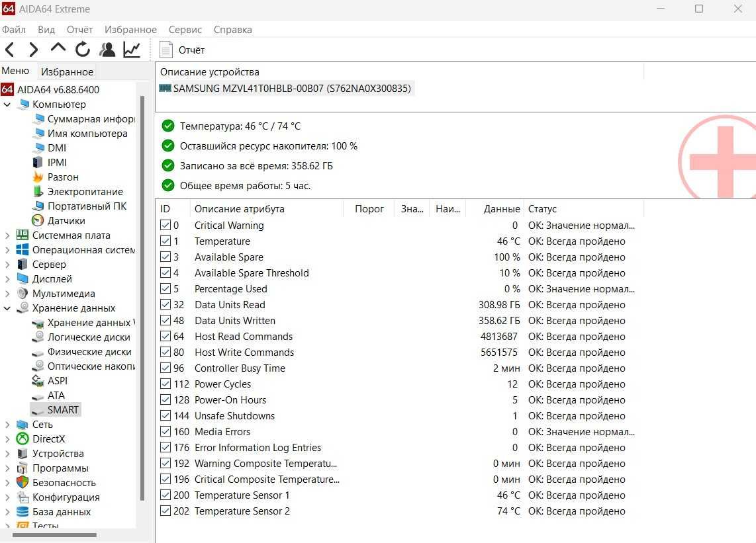The height and width of the screenshot is (543, 756).
Task: Go up one level with the up arrow icon
Action: (58, 48)
